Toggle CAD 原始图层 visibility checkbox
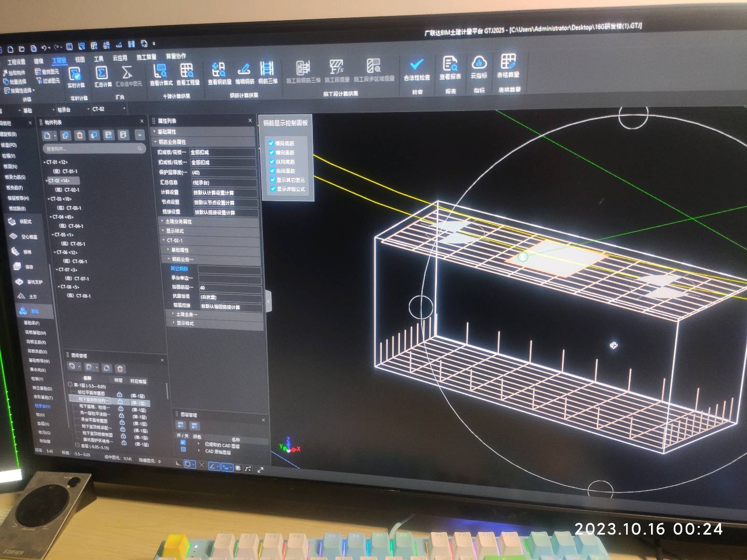Viewport: 747px width, 560px height. [183, 450]
